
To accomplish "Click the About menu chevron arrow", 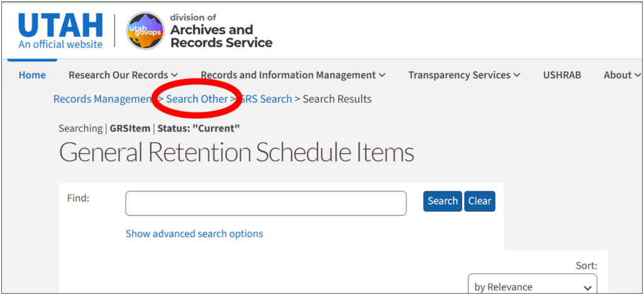I will pos(638,75).
